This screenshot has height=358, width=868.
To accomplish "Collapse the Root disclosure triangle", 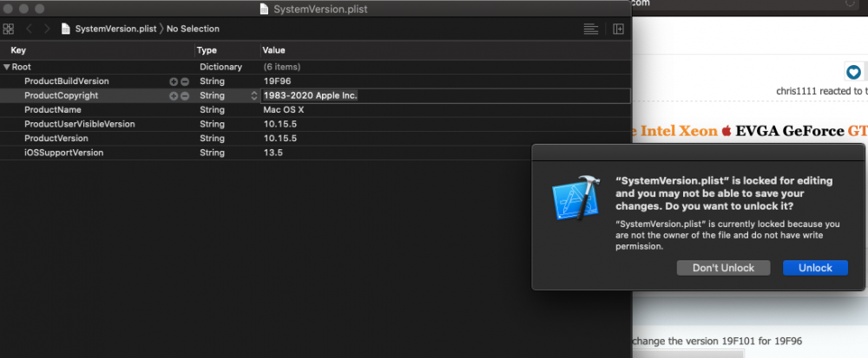I will (x=7, y=67).
